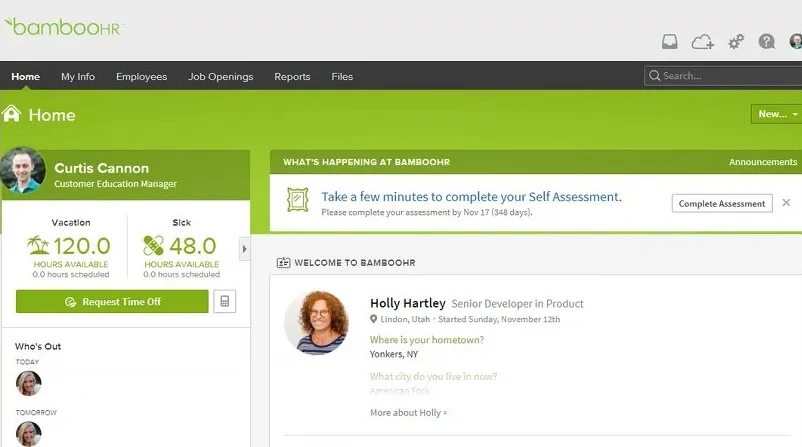Screen dimensions: 802x447
Task: Click the cloud upload icon
Action: (x=703, y=41)
